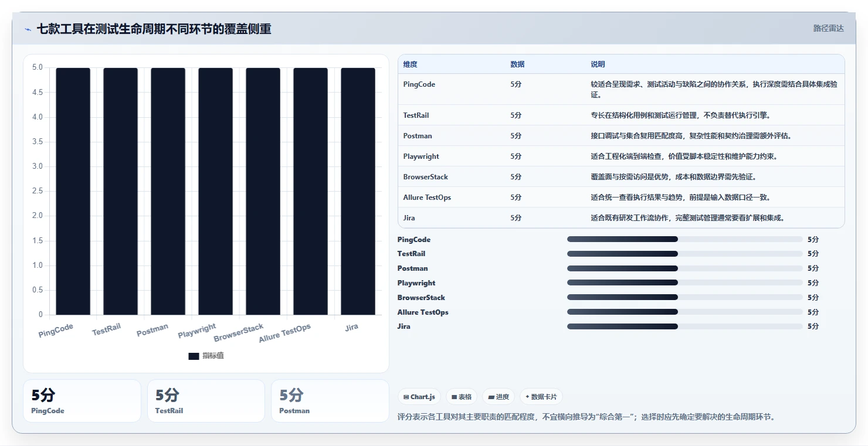The height and width of the screenshot is (446, 868).
Task: Click the diamond icon on the 数据卡片 chip
Action: click(527, 397)
